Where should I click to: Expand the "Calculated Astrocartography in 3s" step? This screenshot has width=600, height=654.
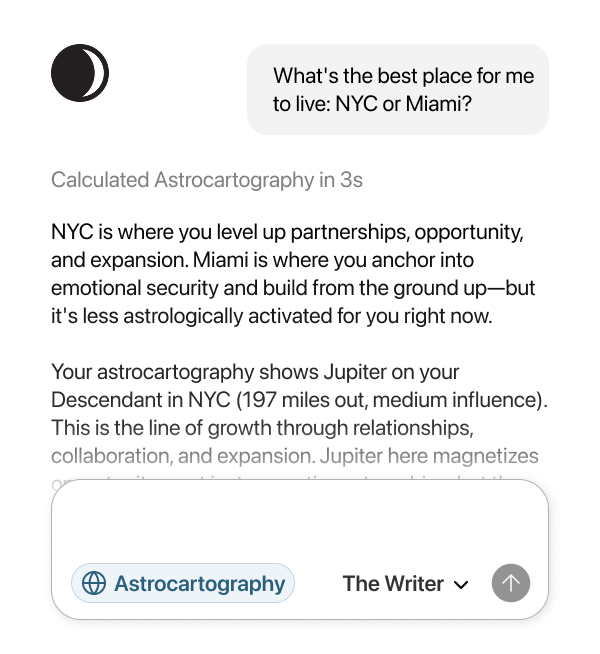[x=207, y=180]
